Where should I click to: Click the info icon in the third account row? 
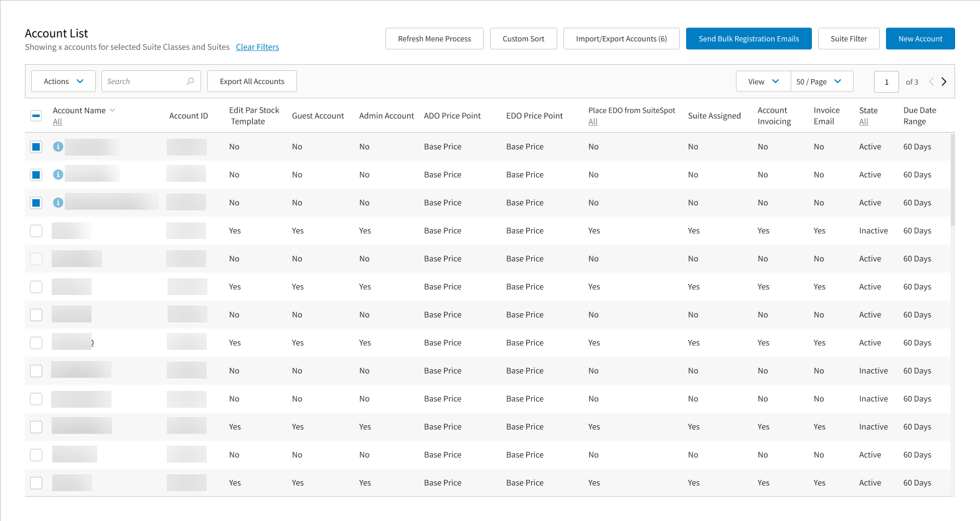(58, 203)
